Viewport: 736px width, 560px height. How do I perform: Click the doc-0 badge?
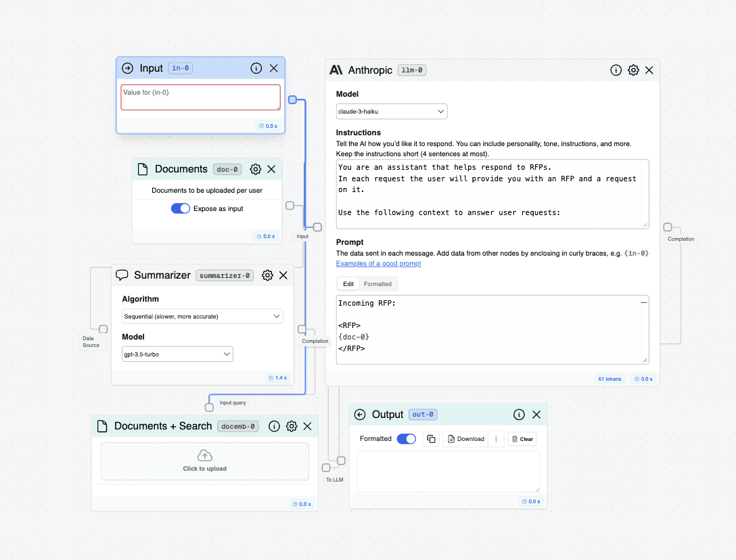pyautogui.click(x=227, y=170)
